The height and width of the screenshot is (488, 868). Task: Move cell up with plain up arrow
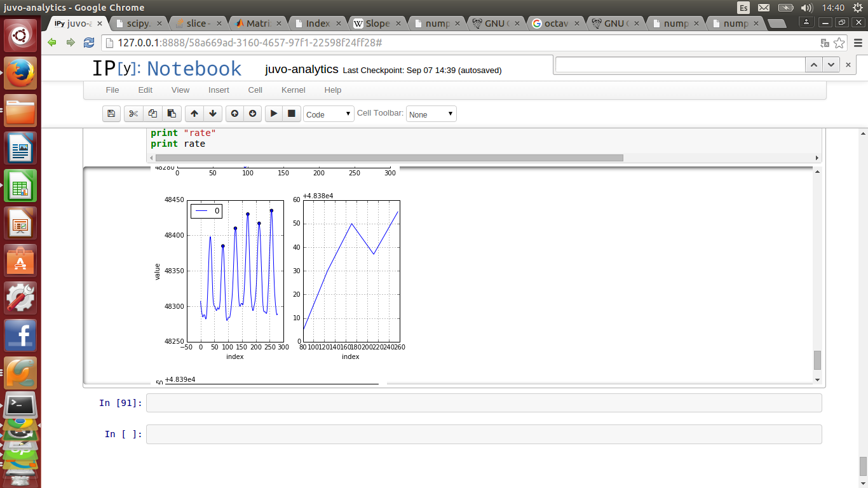(194, 114)
